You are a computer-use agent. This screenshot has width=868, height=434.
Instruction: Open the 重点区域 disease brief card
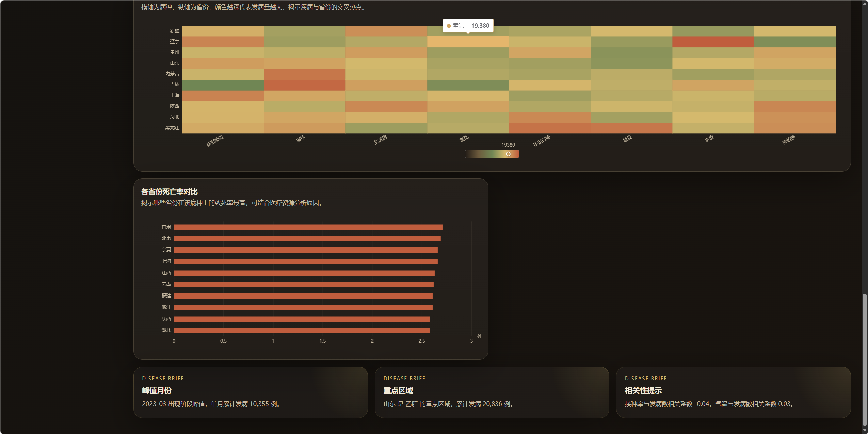pos(492,392)
